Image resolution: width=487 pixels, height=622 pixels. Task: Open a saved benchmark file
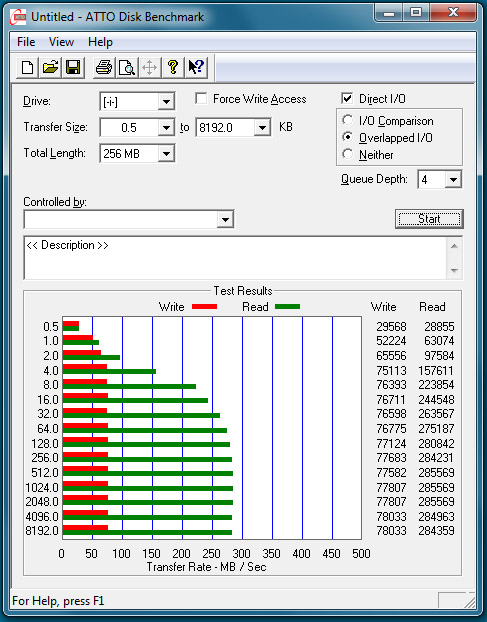[50, 67]
